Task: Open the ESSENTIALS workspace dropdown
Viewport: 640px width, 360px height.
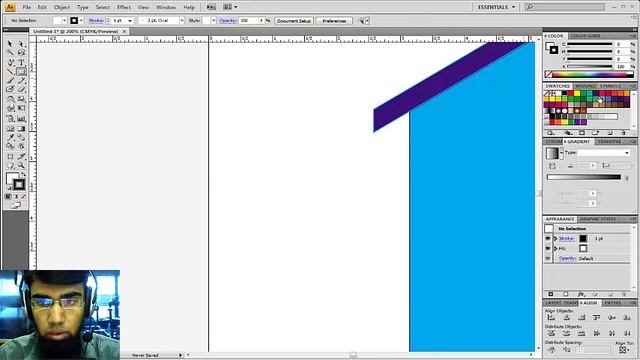Action: click(496, 7)
